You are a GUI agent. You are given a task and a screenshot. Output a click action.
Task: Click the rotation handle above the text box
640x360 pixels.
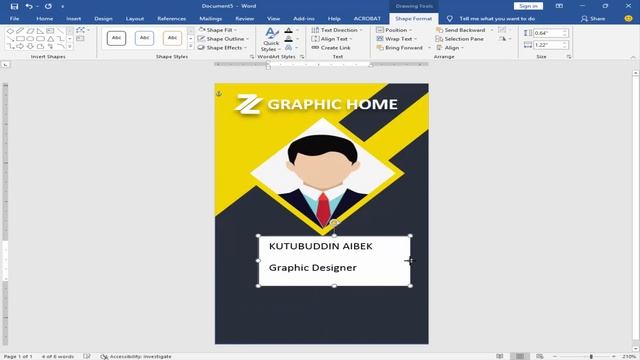coord(334,223)
